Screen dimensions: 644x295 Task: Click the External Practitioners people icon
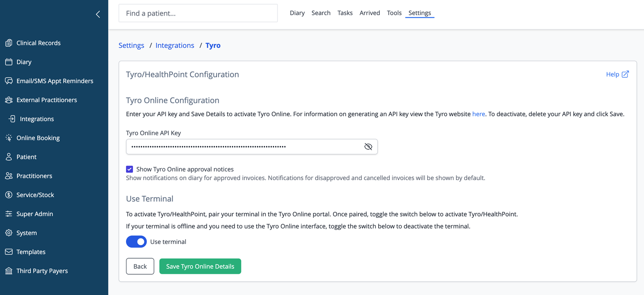[x=9, y=100]
